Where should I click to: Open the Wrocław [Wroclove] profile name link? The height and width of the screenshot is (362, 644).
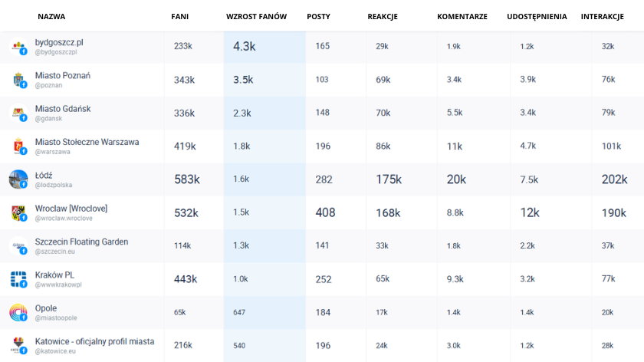point(71,209)
